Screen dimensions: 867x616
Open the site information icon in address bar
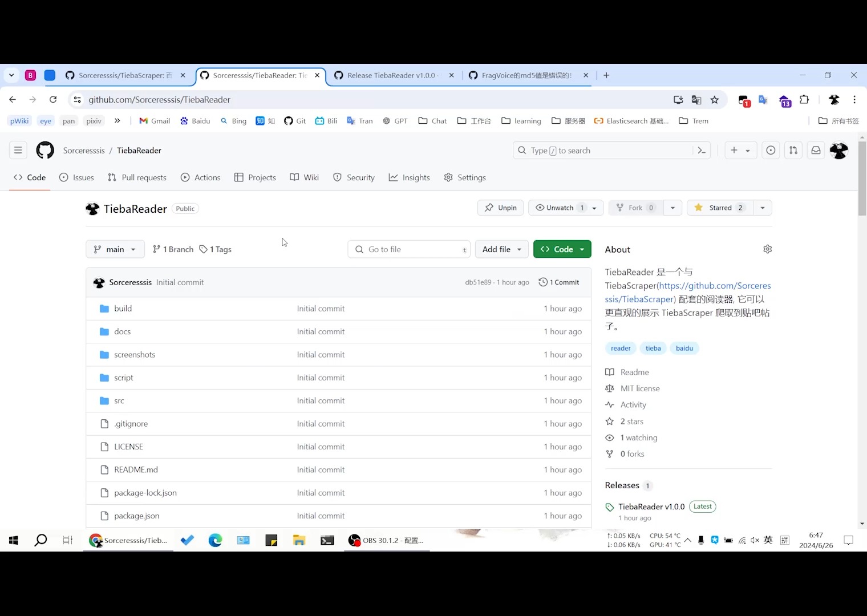point(78,100)
